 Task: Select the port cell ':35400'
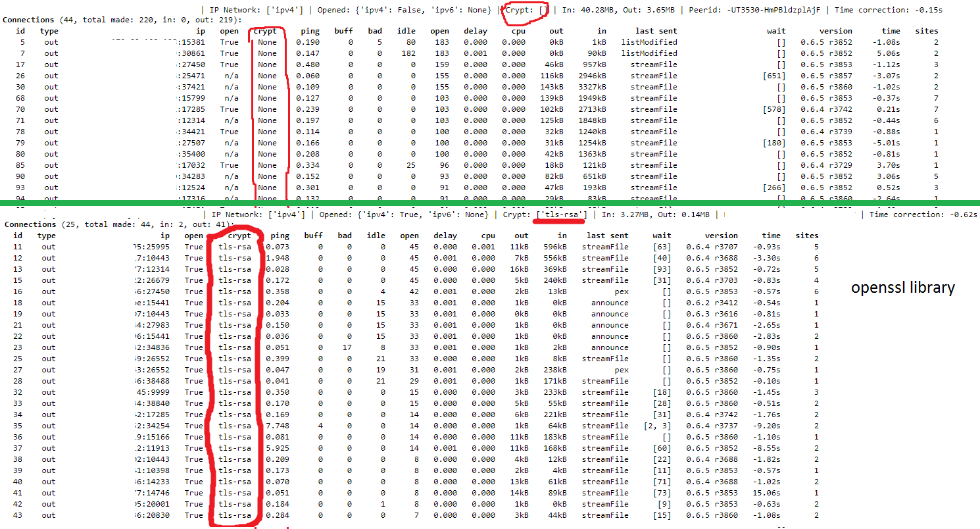pos(192,154)
